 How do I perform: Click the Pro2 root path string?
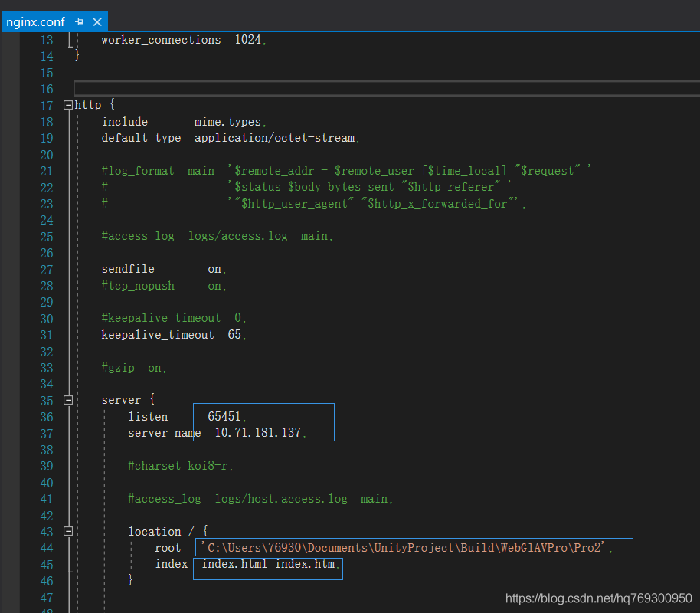pos(403,548)
